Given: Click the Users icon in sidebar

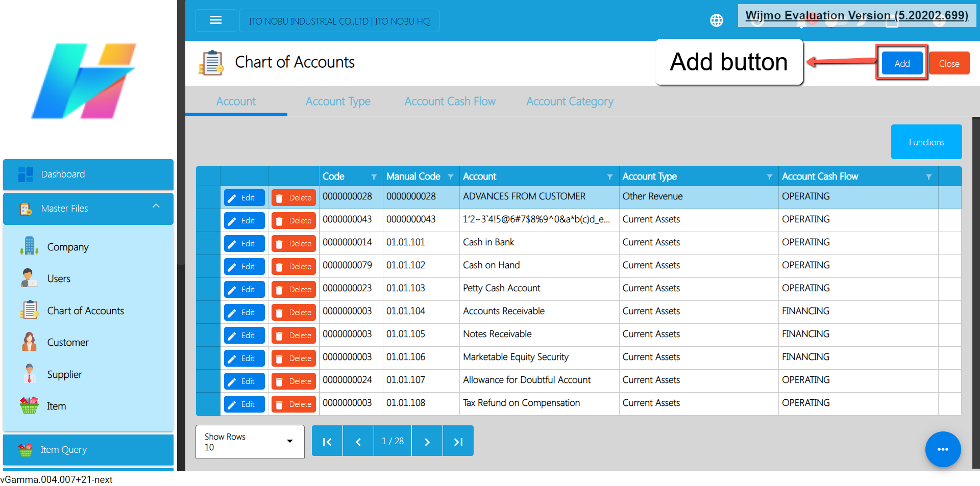Looking at the screenshot, I should click(29, 278).
